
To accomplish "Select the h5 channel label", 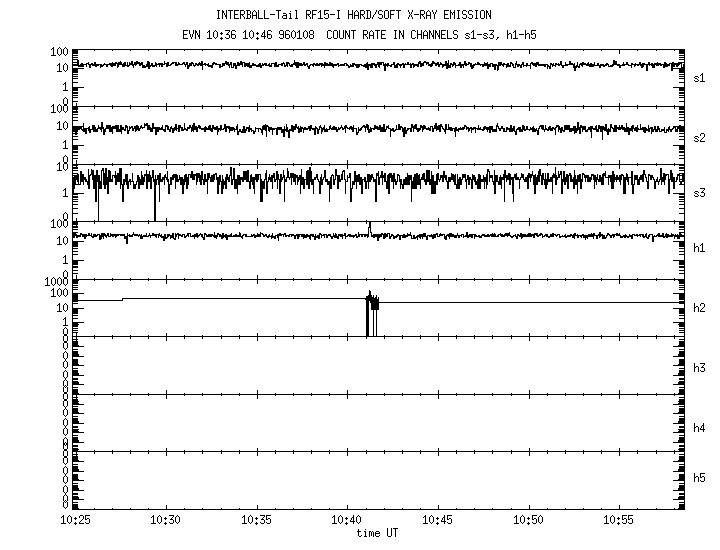I will 699,478.
